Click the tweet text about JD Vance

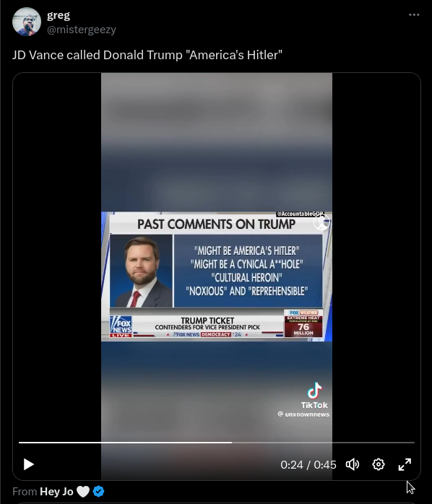pyautogui.click(x=147, y=55)
